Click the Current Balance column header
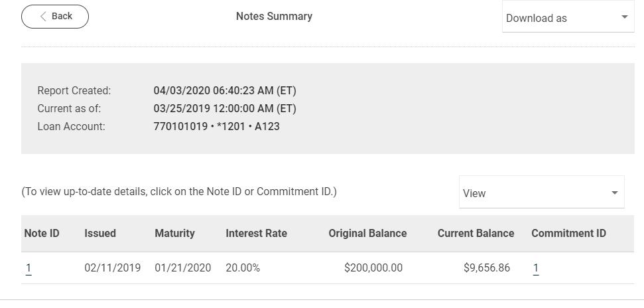 (476, 234)
